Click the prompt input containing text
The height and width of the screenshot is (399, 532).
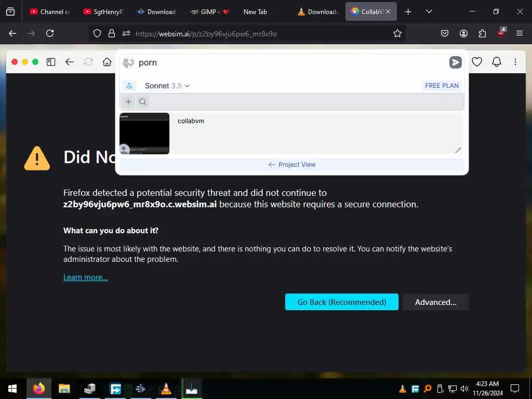[x=292, y=63]
